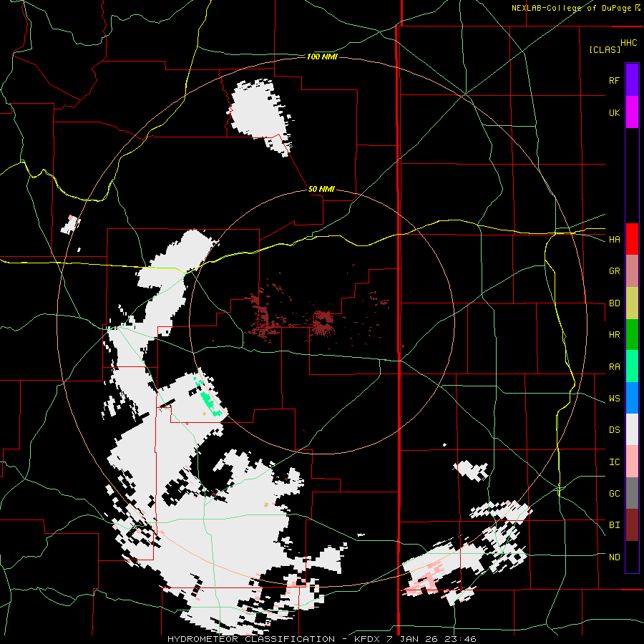Click the RF purple legend swatch
Image resolution: width=644 pixels, height=644 pixels.
[632, 80]
